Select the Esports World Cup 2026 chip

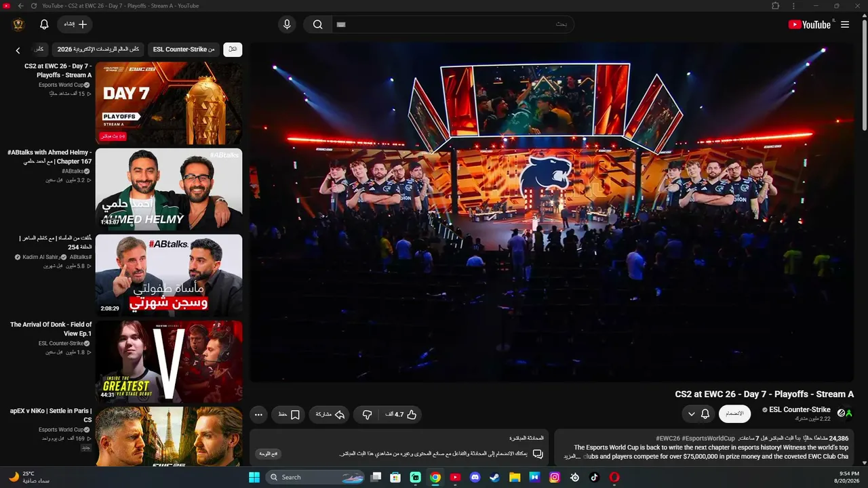pyautogui.click(x=98, y=49)
